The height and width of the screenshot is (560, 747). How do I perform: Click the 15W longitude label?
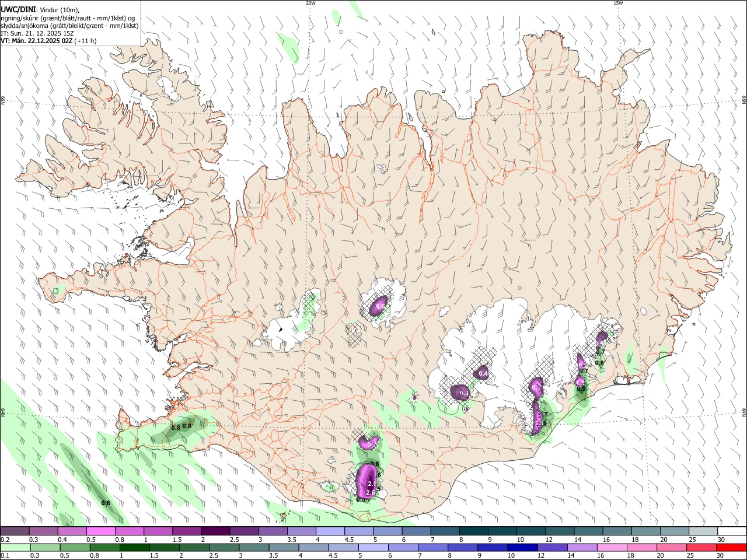pyautogui.click(x=618, y=3)
